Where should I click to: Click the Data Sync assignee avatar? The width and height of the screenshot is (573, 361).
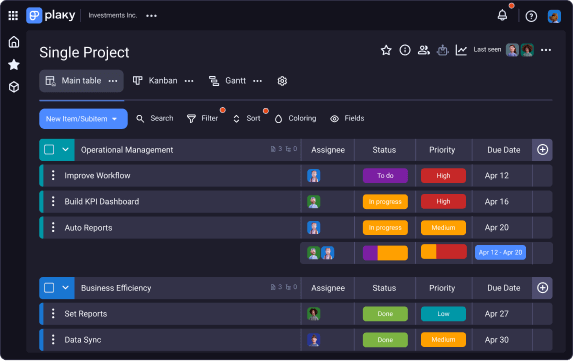314,339
